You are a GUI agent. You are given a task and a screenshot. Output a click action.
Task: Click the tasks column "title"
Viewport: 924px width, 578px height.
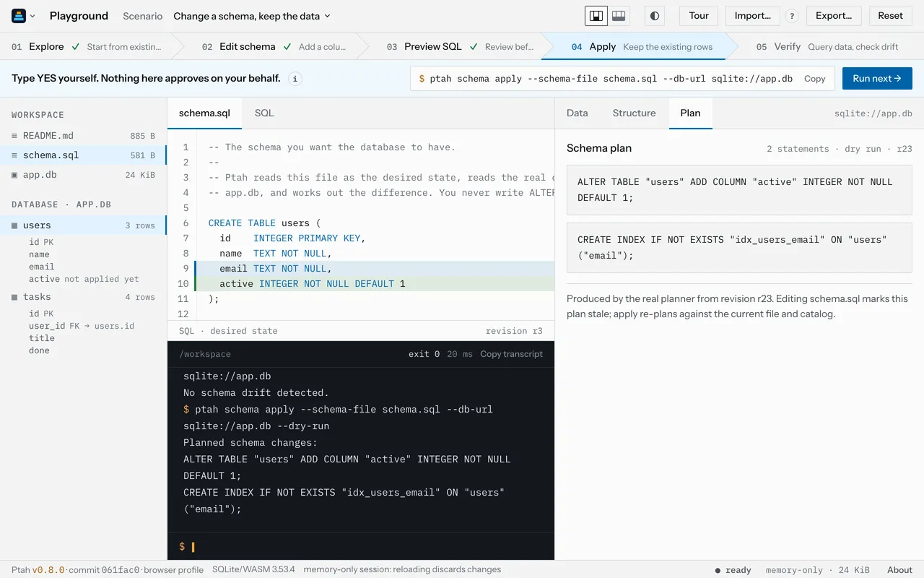(x=41, y=338)
